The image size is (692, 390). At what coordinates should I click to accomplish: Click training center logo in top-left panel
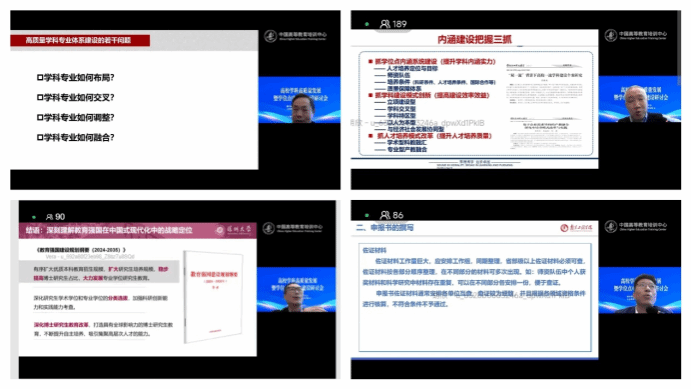tap(295, 36)
